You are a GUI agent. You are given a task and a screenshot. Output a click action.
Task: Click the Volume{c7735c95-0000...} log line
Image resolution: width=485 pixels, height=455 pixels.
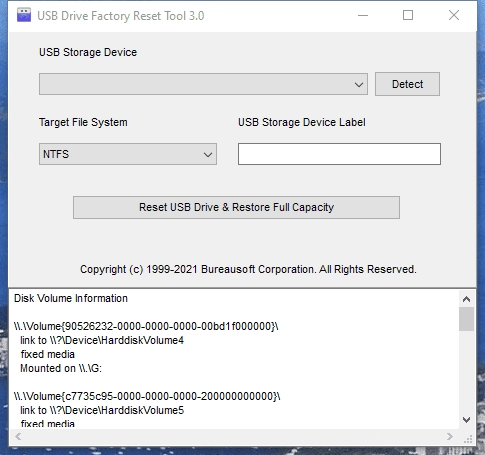coord(147,396)
